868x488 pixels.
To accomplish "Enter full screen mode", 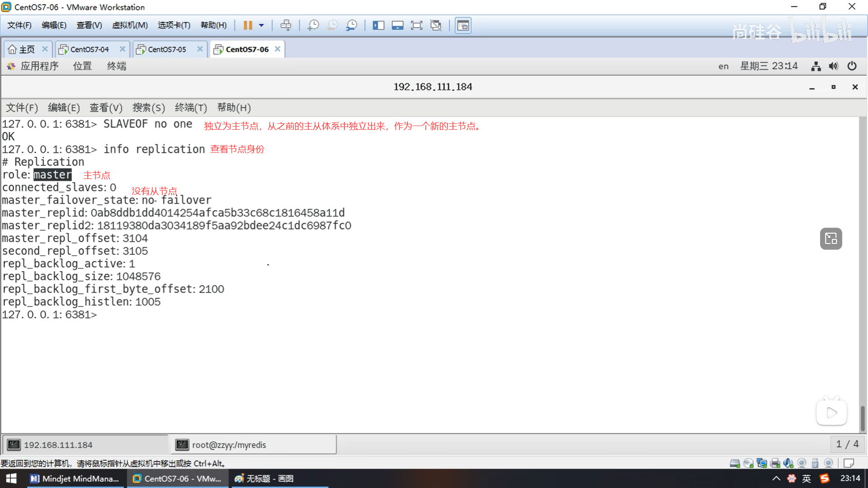I will tap(416, 25).
